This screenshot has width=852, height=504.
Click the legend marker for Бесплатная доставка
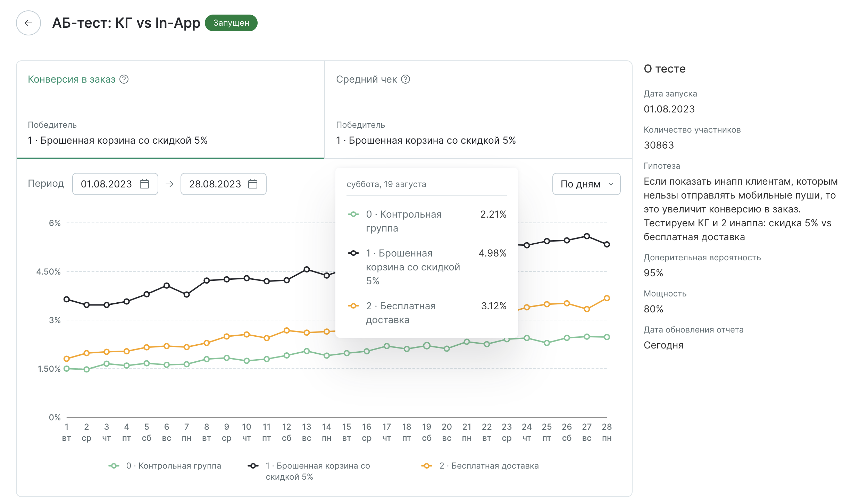click(x=427, y=466)
